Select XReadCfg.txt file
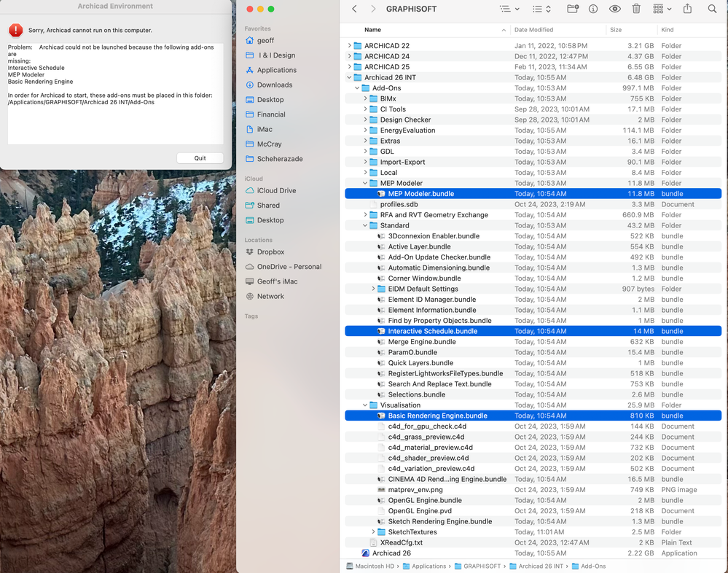Viewport: 728px width, 573px height. [x=533, y=543]
